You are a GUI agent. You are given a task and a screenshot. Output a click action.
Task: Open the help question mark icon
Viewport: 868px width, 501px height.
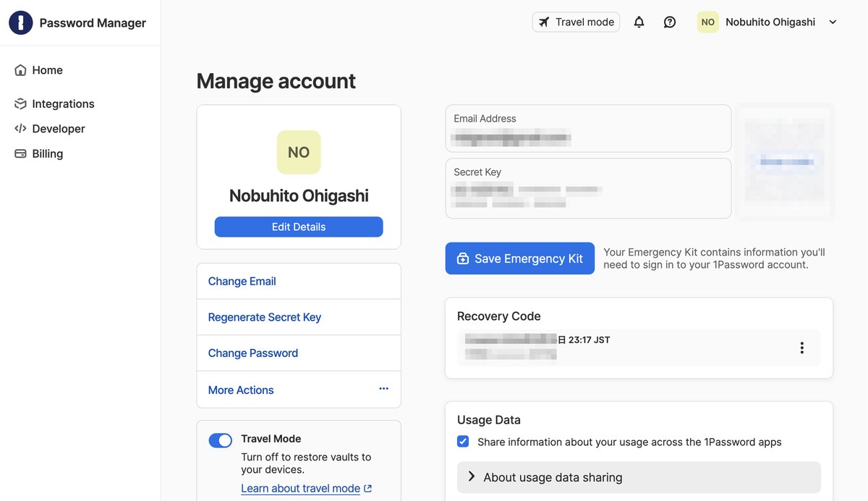pos(670,22)
